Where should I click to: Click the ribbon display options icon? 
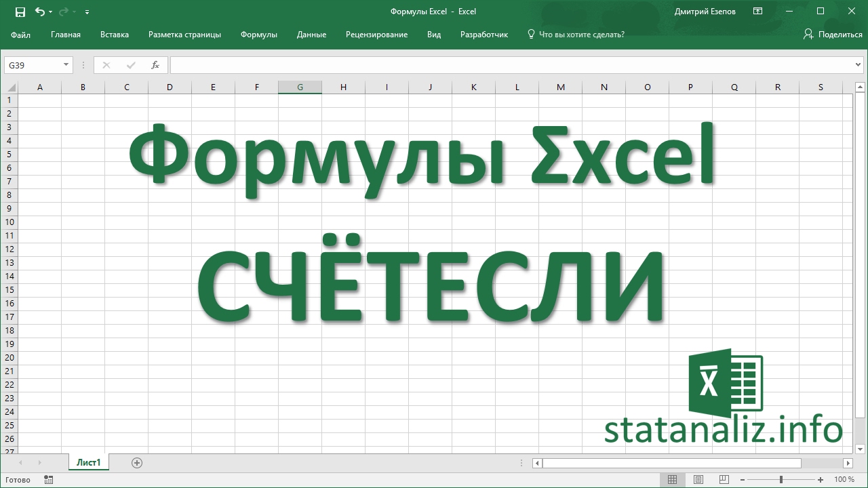coord(758,12)
